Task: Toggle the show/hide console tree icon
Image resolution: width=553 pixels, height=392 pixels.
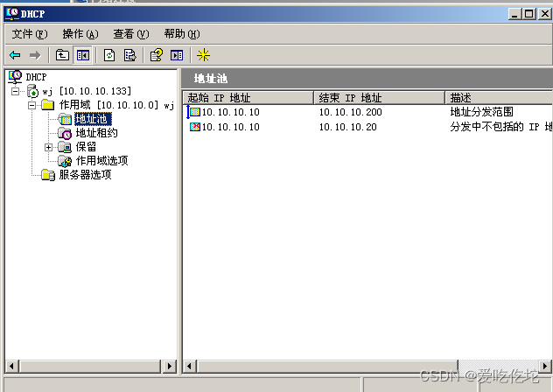Action: (x=83, y=55)
